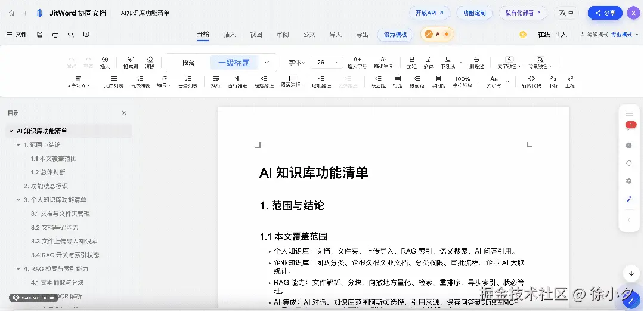
Task: Select the 段落 paragraph style
Action: tap(188, 63)
